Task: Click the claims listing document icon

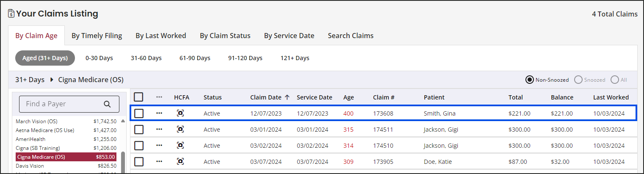Action: pos(11,14)
